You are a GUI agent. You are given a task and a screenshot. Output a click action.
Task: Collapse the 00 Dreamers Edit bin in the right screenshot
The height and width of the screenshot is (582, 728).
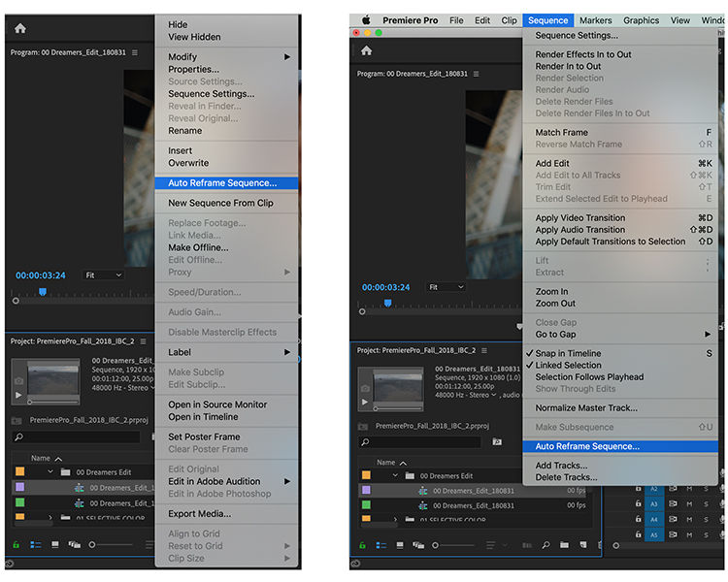click(x=395, y=475)
